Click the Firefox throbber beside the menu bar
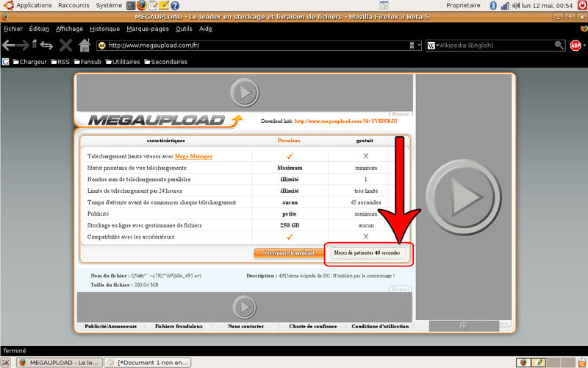The width and height of the screenshot is (588, 368). click(584, 28)
